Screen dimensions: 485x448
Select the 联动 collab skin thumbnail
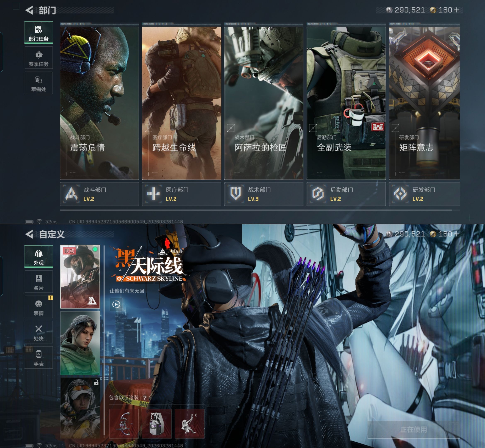80,276
